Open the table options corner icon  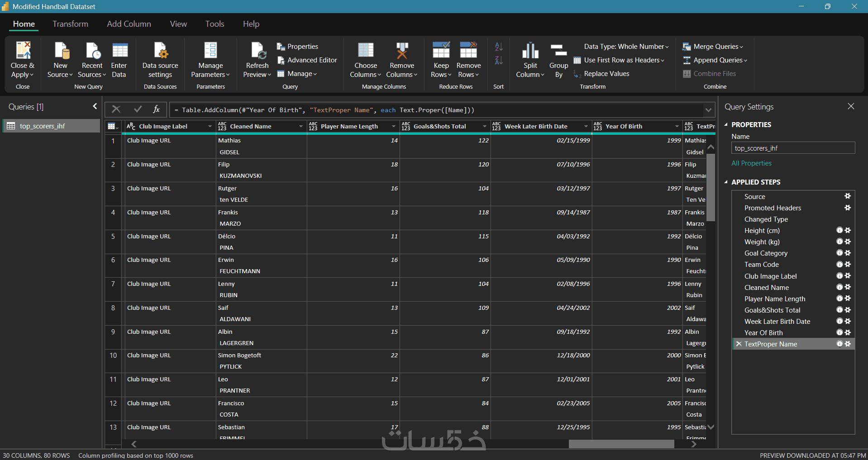click(113, 127)
